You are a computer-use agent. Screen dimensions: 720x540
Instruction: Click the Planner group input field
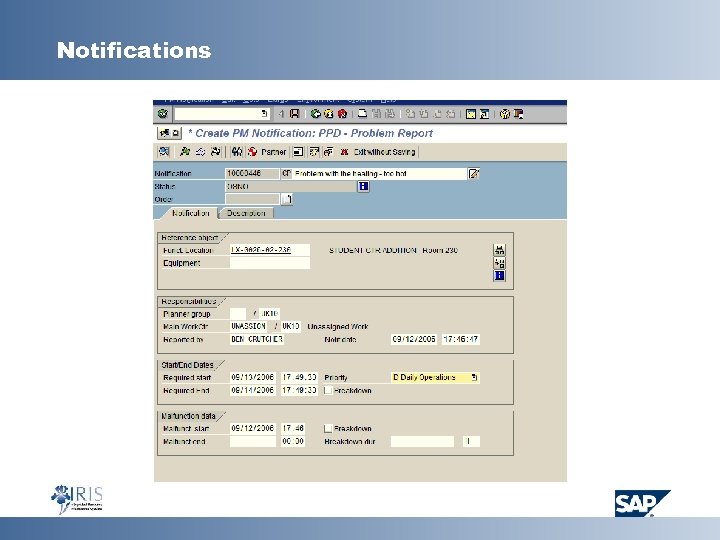pos(238,314)
